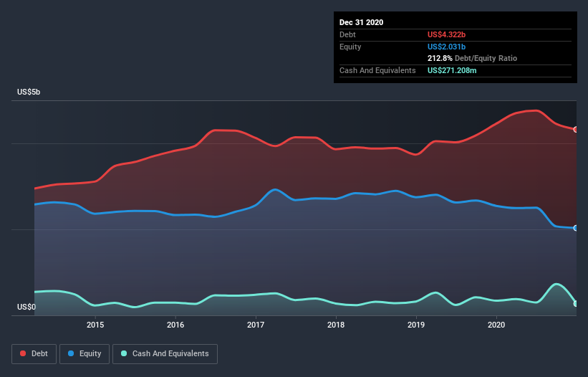Image resolution: width=588 pixels, height=377 pixels.
Task: Click the 2017 x-axis label
Action: pos(256,325)
